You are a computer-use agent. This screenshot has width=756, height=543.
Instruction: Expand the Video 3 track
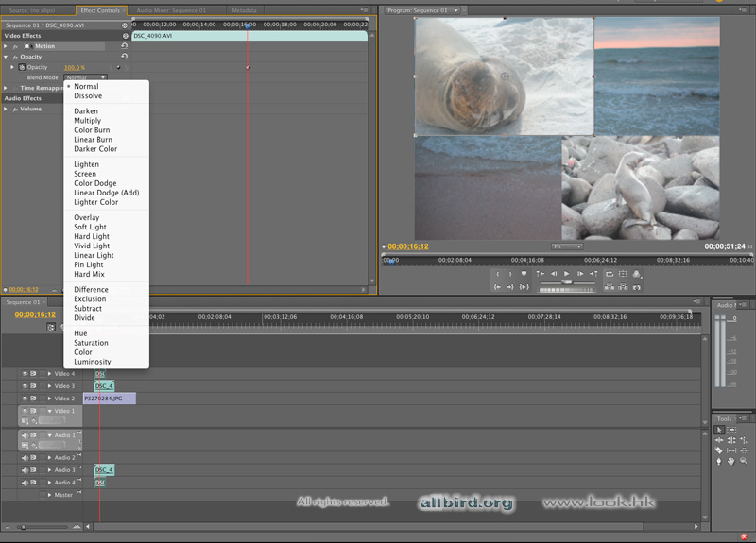(50, 386)
